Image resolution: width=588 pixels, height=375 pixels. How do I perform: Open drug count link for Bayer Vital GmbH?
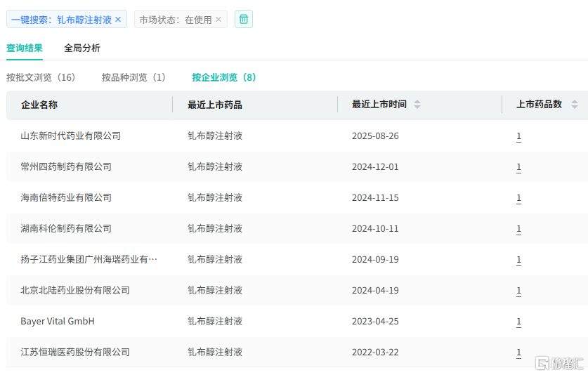(x=518, y=322)
